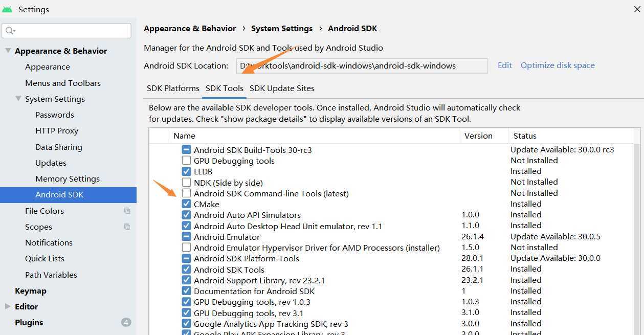Enable the NDK (Side by side) checkbox
644x335 pixels.
(x=186, y=183)
